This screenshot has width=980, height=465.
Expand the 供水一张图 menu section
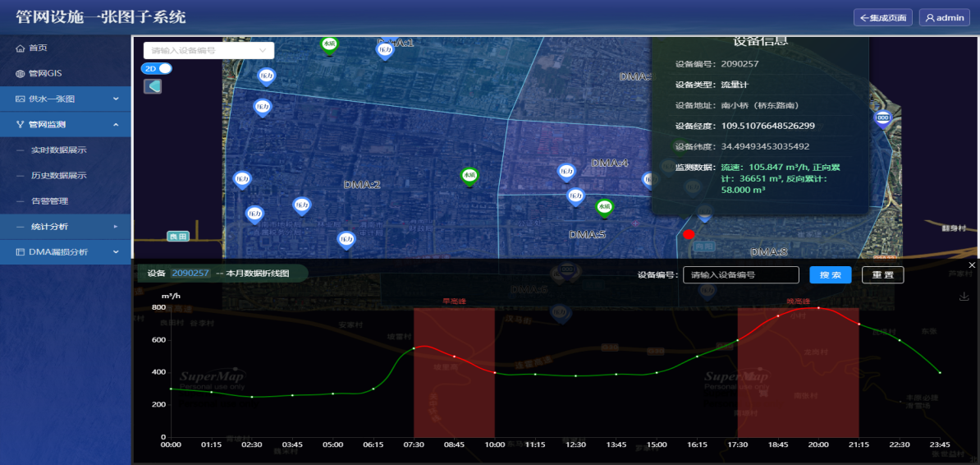pos(66,99)
